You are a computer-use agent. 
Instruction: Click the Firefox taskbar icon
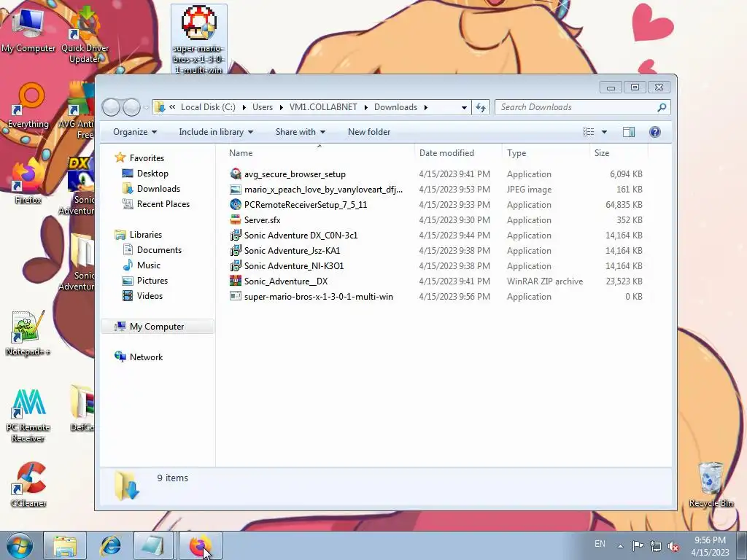point(200,545)
